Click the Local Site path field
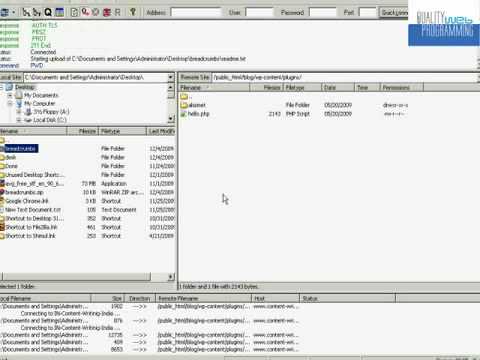The height and width of the screenshot is (360, 480). point(95,77)
